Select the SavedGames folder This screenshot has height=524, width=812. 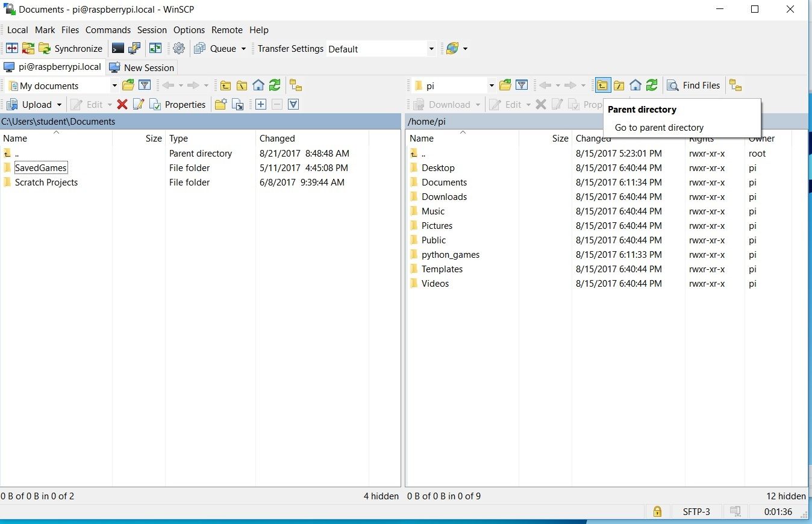tap(41, 167)
